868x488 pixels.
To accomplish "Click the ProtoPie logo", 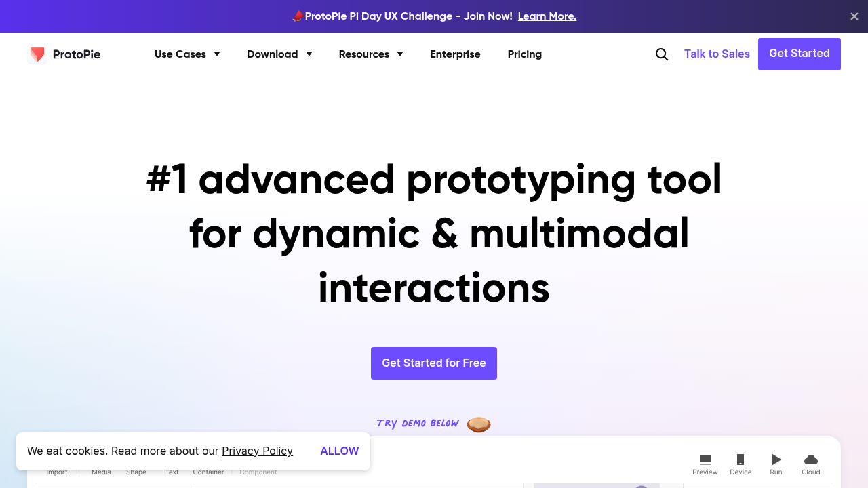I will [64, 54].
